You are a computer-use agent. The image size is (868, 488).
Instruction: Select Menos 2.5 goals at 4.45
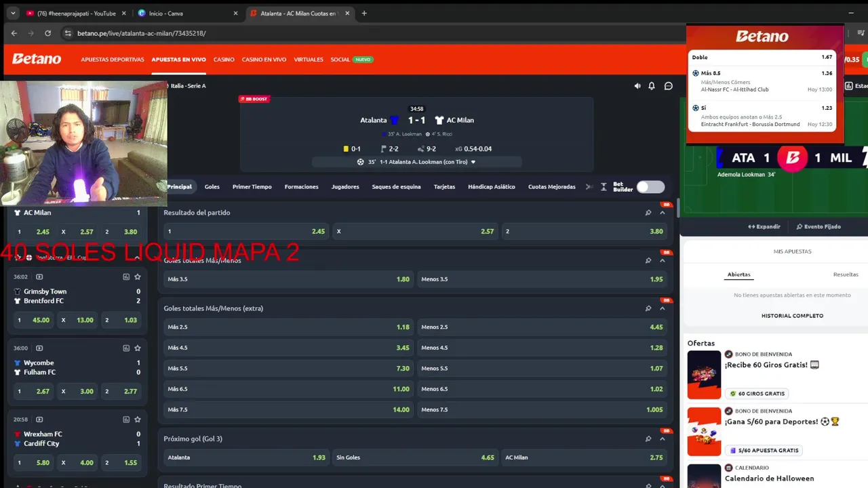[542, 327]
